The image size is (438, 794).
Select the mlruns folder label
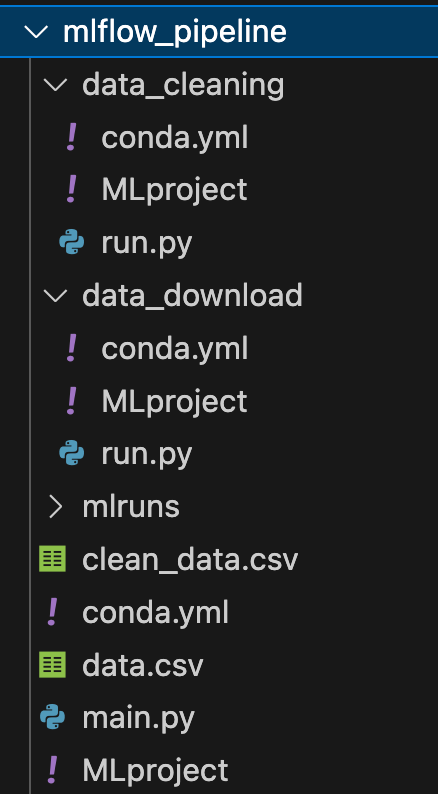point(131,506)
